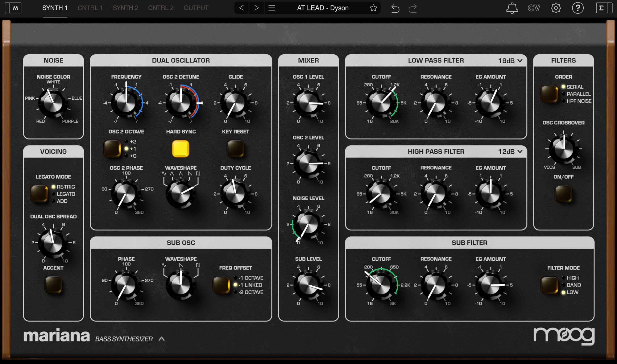Favorite the preset with the star icon
The height and width of the screenshot is (364, 617).
tap(373, 8)
